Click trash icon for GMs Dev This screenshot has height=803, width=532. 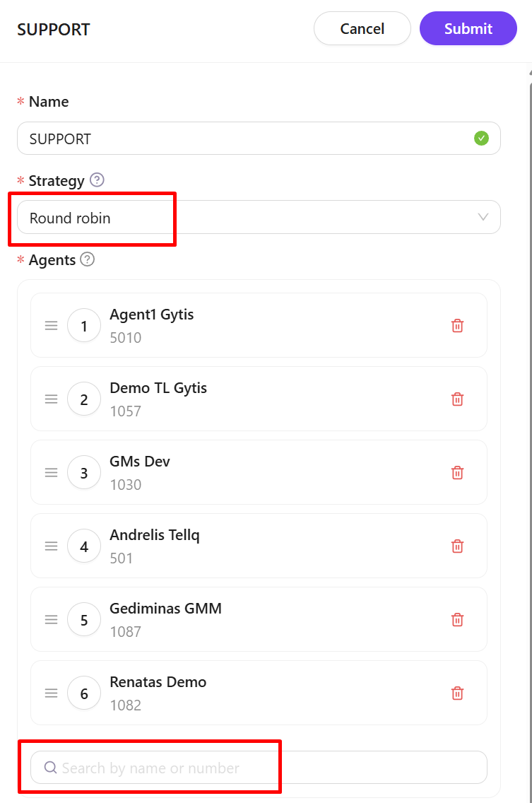[x=457, y=473]
